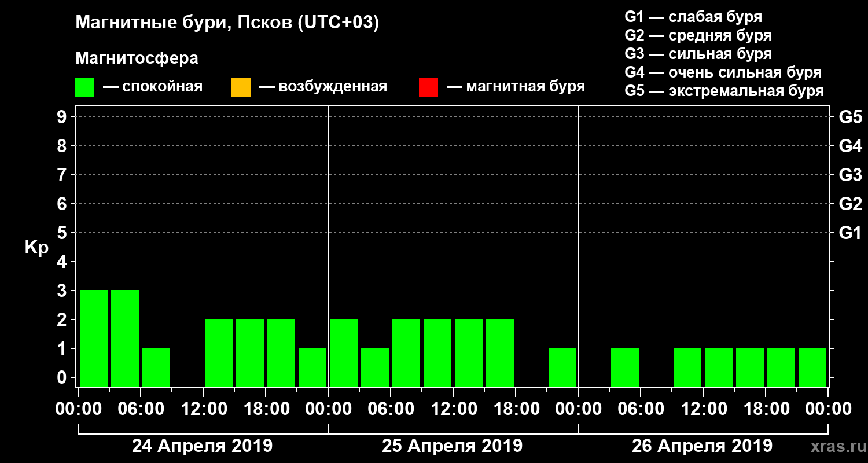The image size is (868, 463).
Task: Click 24 April 06:00–09:00 bar (Kp 1)
Action: (156, 367)
